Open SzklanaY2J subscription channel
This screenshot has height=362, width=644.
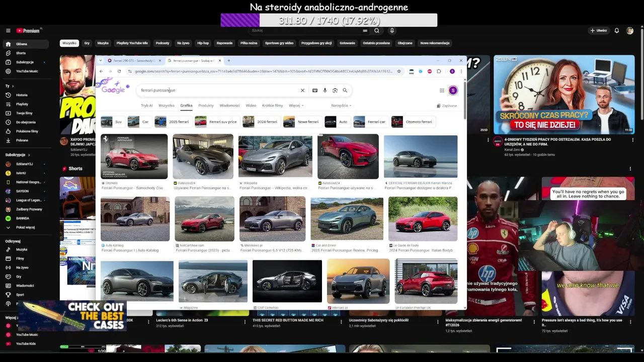click(x=25, y=164)
